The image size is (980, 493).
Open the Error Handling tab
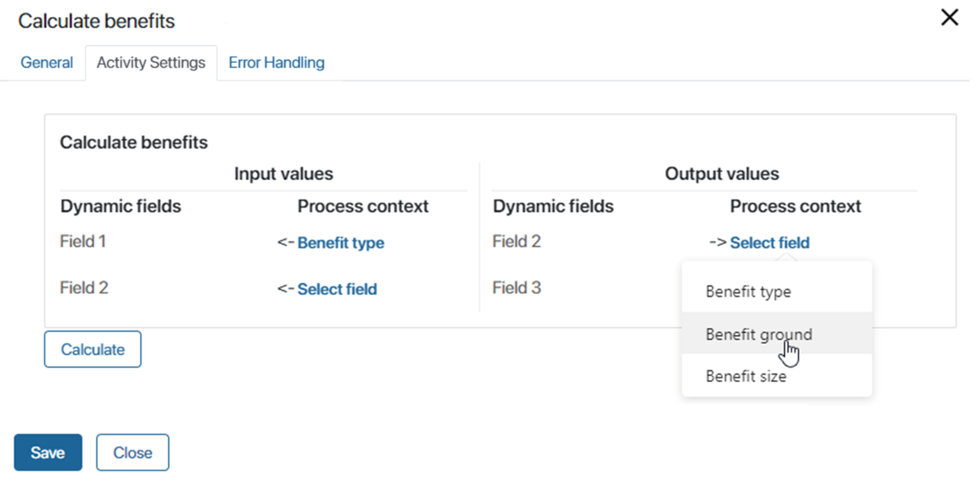(x=276, y=63)
